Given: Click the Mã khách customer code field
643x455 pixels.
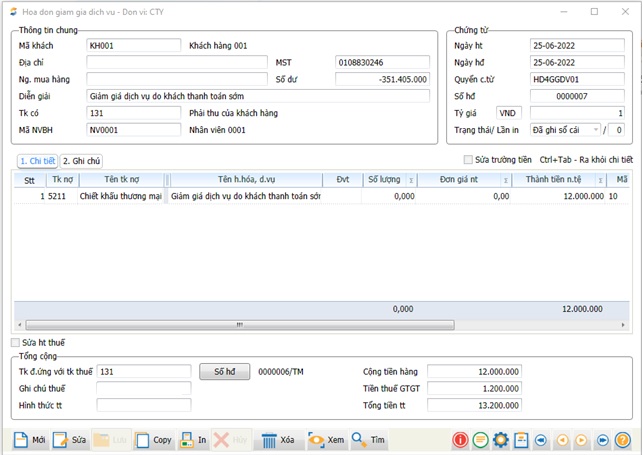Looking at the screenshot, I should pyautogui.click(x=133, y=46).
